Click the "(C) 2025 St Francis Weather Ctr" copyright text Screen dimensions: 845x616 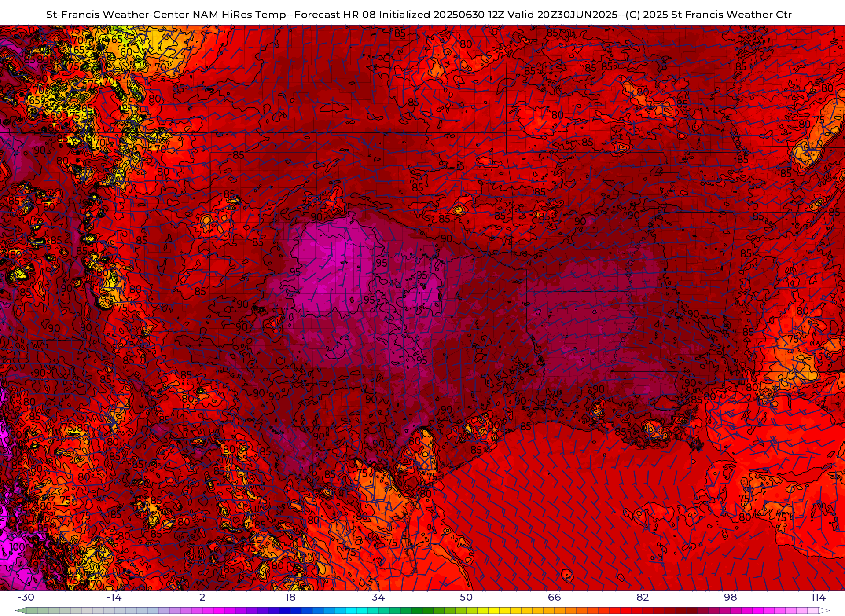click(x=709, y=15)
